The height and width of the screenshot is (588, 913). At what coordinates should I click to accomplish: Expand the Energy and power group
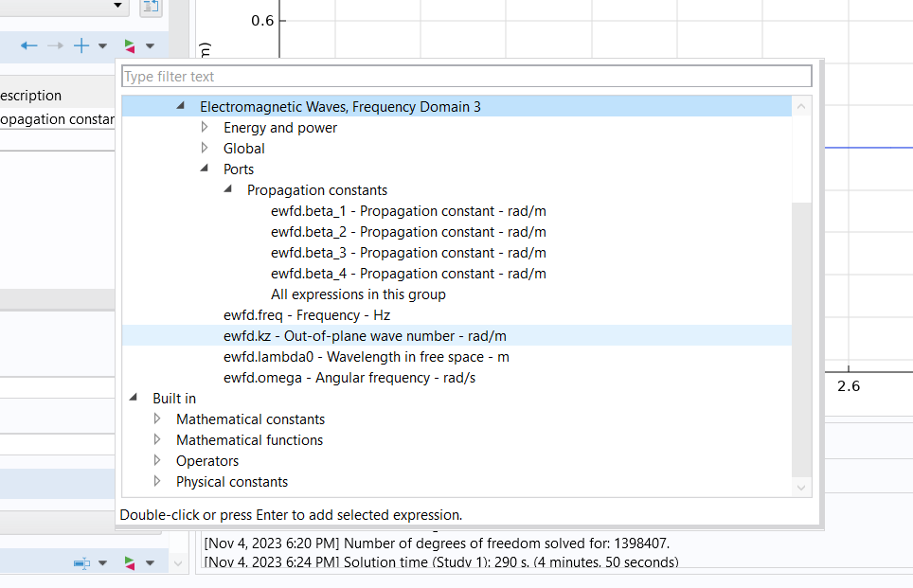(x=205, y=127)
